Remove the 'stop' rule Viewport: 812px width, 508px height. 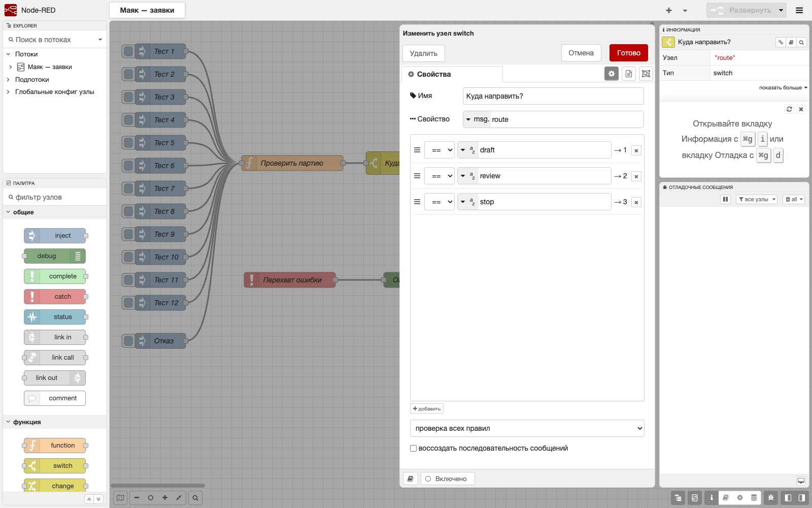point(636,202)
